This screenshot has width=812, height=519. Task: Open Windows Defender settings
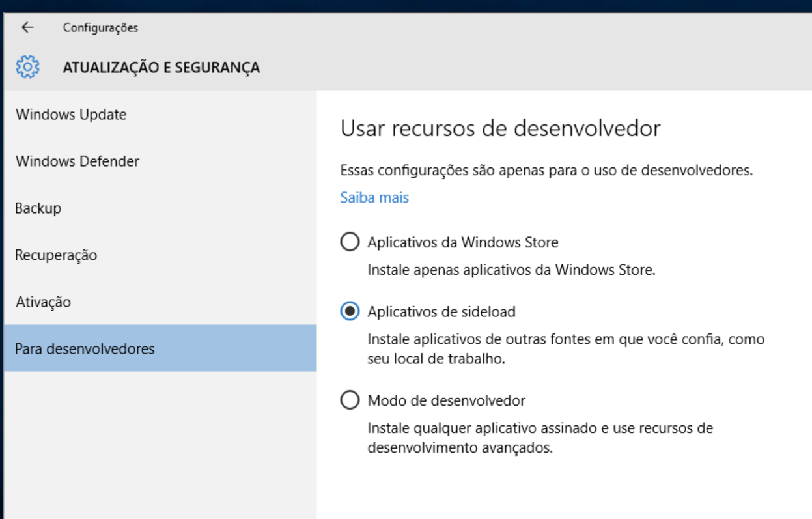click(77, 161)
